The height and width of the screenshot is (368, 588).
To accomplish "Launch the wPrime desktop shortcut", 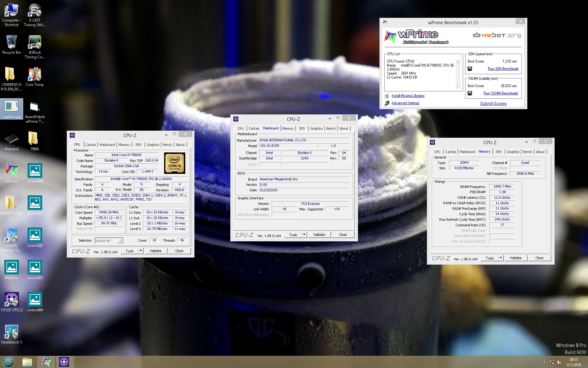I will click(x=11, y=173).
